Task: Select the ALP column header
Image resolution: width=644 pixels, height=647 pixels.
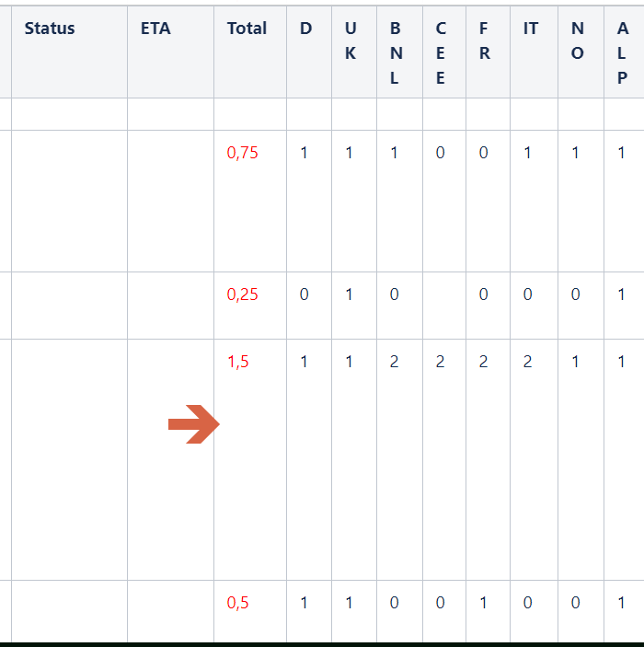Action: [624, 52]
